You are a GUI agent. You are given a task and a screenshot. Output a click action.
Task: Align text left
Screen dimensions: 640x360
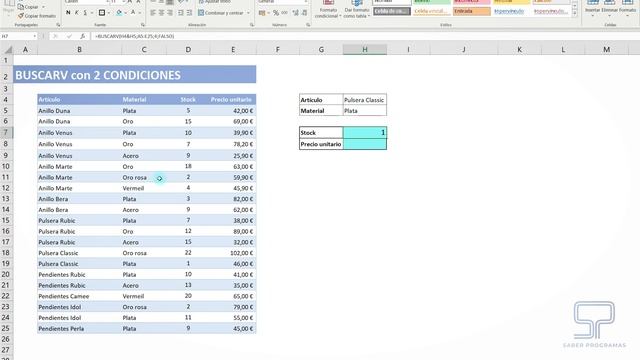(x=153, y=13)
